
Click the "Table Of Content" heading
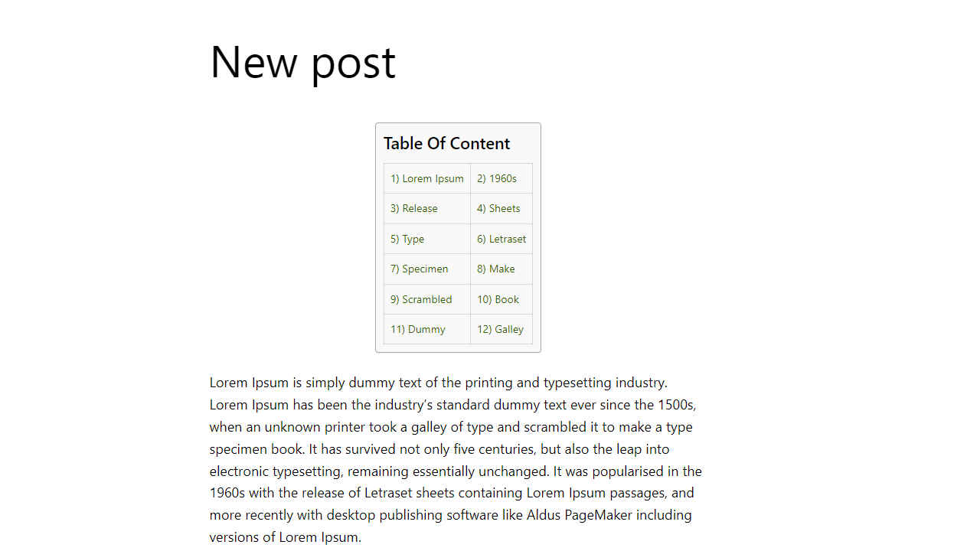point(446,143)
